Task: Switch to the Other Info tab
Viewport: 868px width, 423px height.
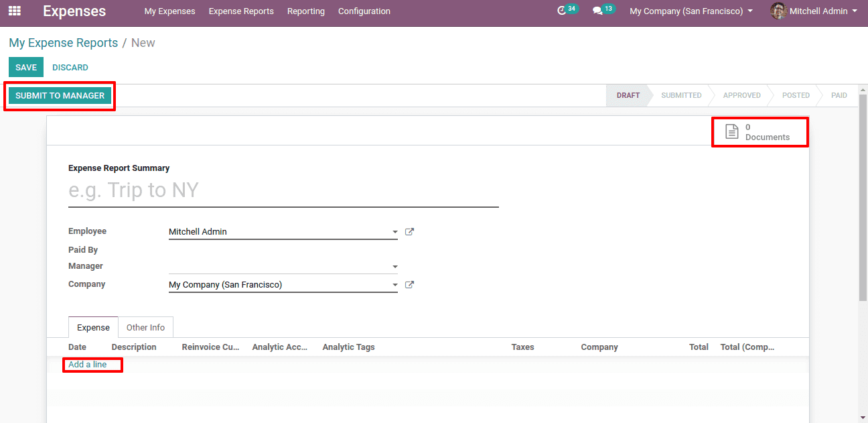Action: (145, 327)
